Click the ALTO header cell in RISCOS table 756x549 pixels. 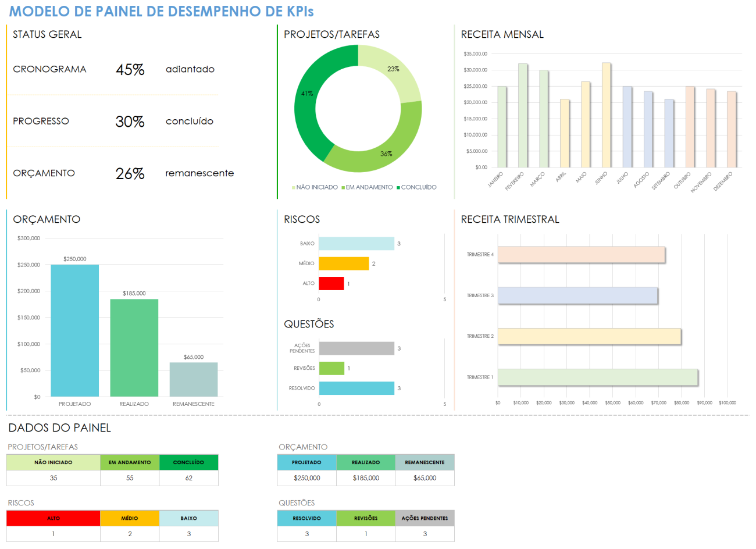tap(52, 518)
